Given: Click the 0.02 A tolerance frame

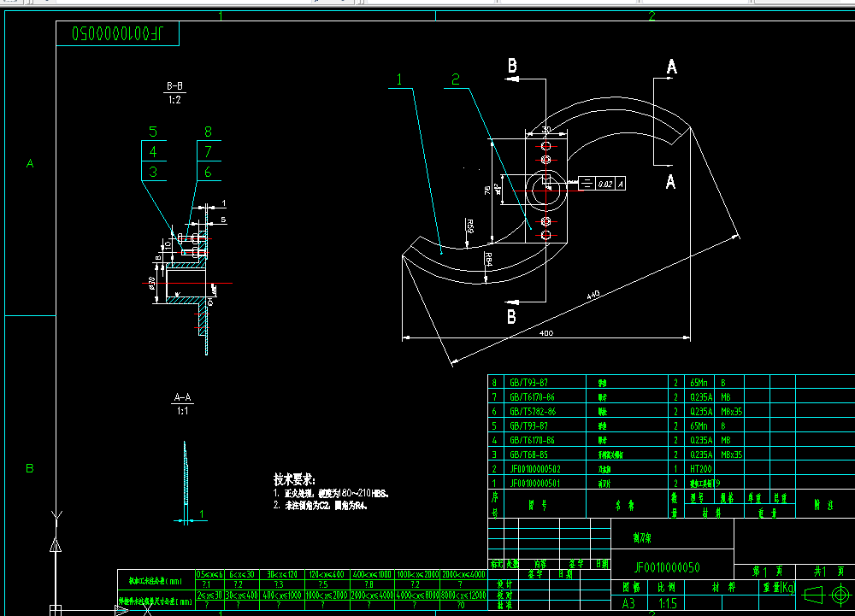Looking at the screenshot, I should coord(602,184).
